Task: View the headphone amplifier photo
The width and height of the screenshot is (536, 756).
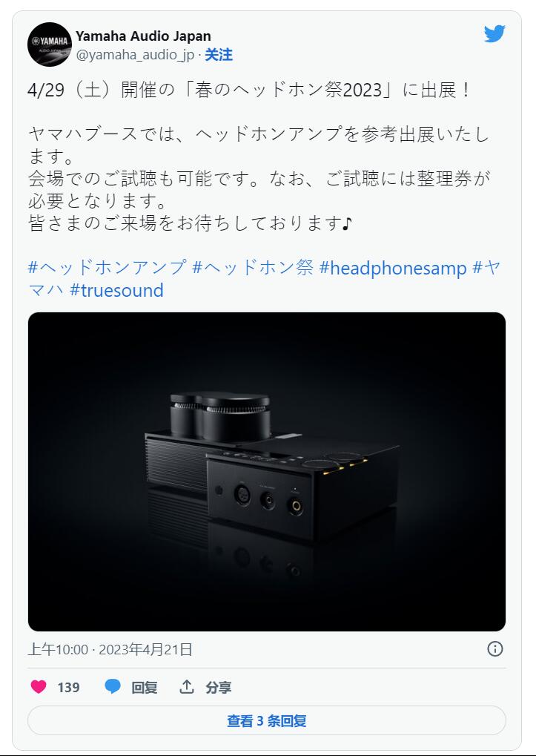Action: click(267, 472)
